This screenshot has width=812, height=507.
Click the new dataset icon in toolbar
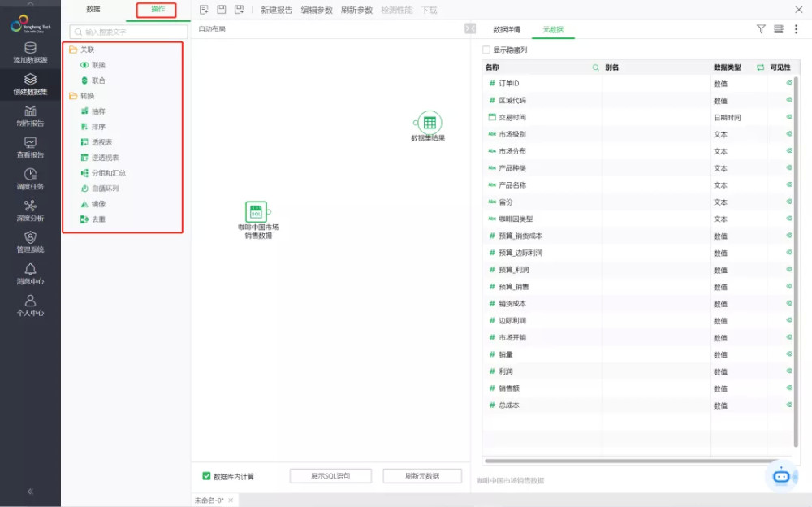coord(204,9)
